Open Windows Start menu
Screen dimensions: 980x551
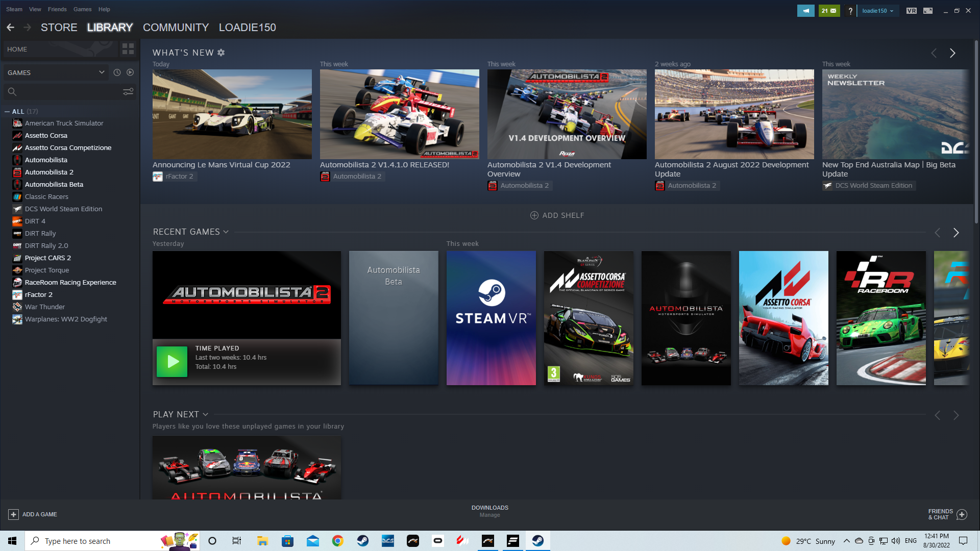(x=12, y=541)
